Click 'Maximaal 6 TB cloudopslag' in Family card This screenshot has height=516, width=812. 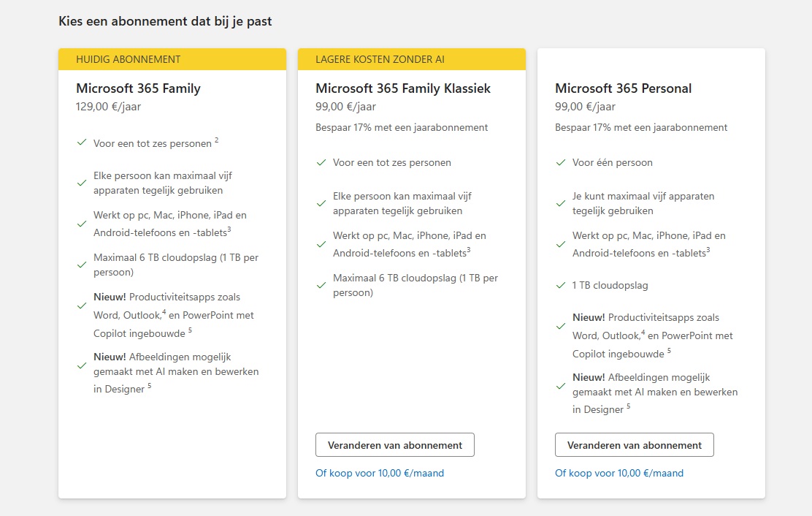pyautogui.click(x=176, y=265)
